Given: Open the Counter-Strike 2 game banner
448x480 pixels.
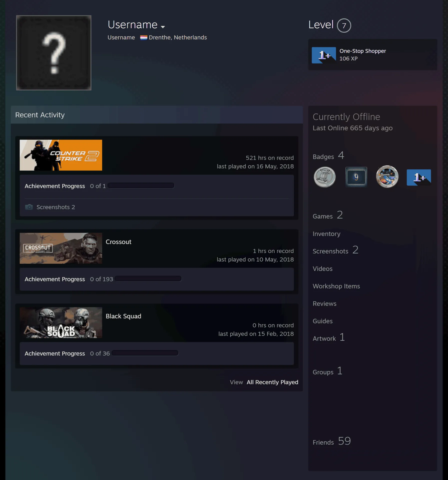Looking at the screenshot, I should tap(61, 155).
